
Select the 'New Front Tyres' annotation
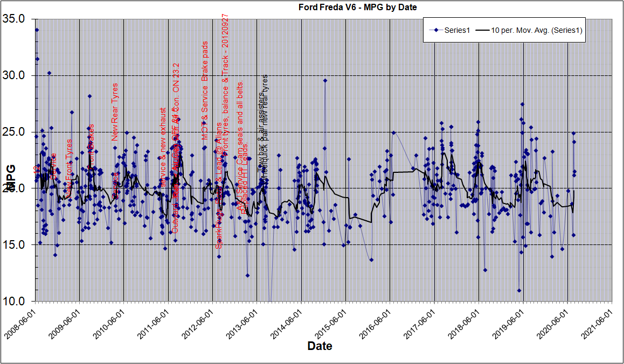click(70, 168)
